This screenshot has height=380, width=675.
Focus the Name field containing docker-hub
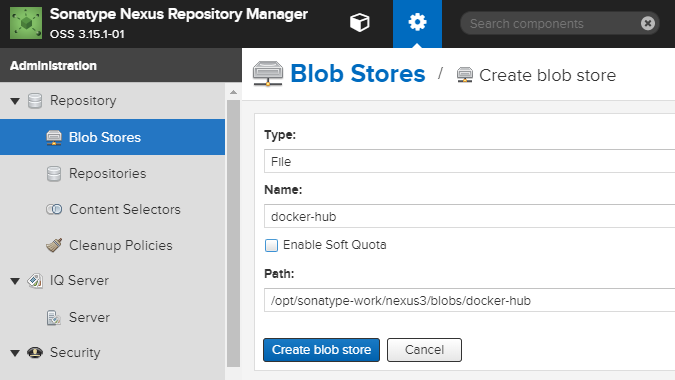click(469, 216)
